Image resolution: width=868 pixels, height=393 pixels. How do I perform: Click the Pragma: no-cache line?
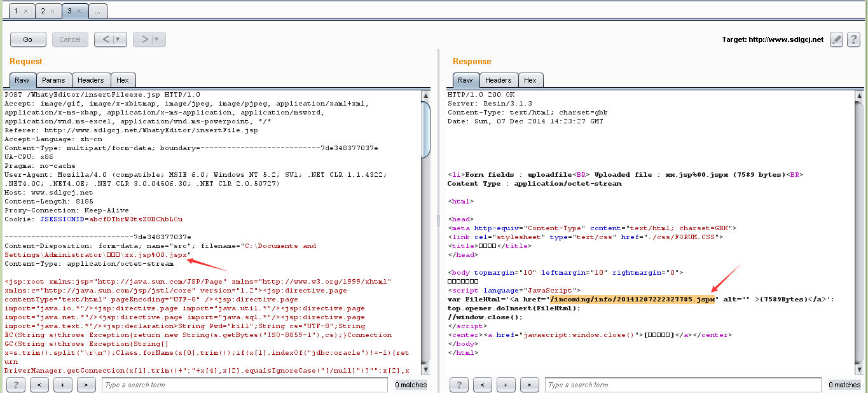(x=39, y=166)
